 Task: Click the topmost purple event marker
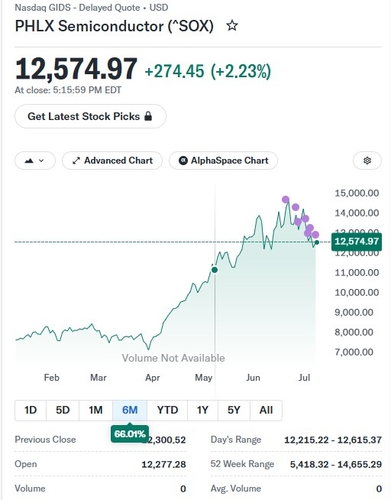pos(285,200)
